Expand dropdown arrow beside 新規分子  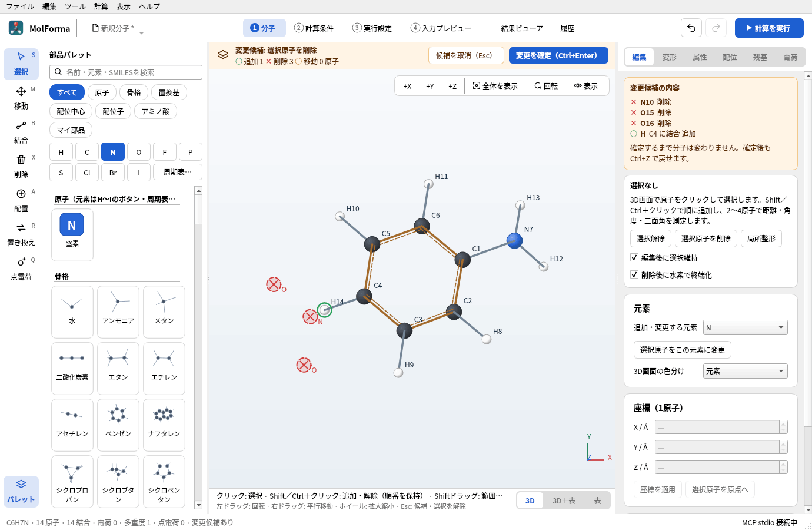[x=141, y=32]
